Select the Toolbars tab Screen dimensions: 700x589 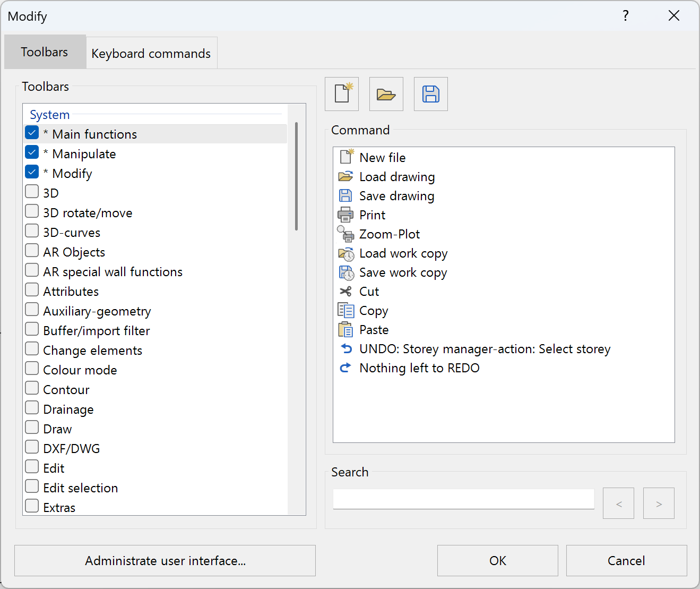pyautogui.click(x=45, y=52)
